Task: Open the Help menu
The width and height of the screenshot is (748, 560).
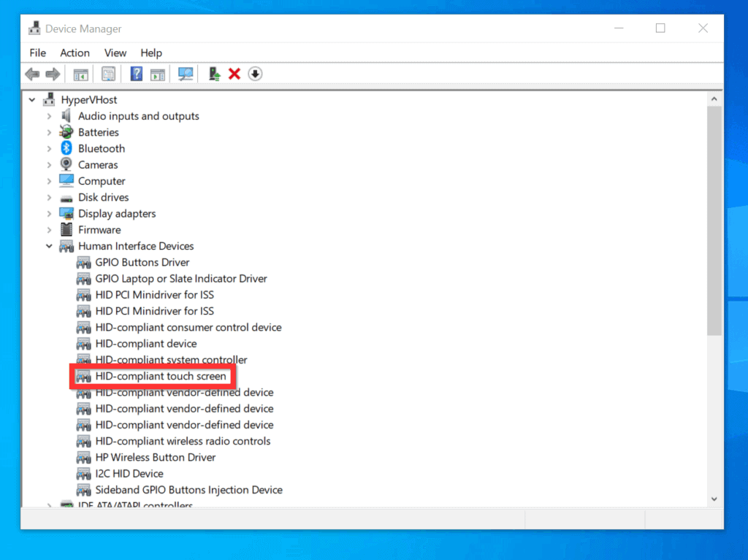Action: 151,53
